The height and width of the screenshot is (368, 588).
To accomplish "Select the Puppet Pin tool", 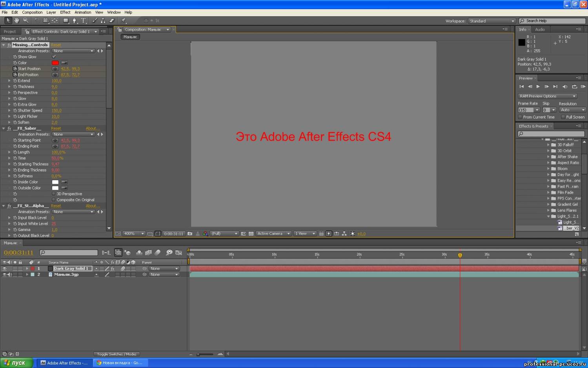I will click(124, 20).
